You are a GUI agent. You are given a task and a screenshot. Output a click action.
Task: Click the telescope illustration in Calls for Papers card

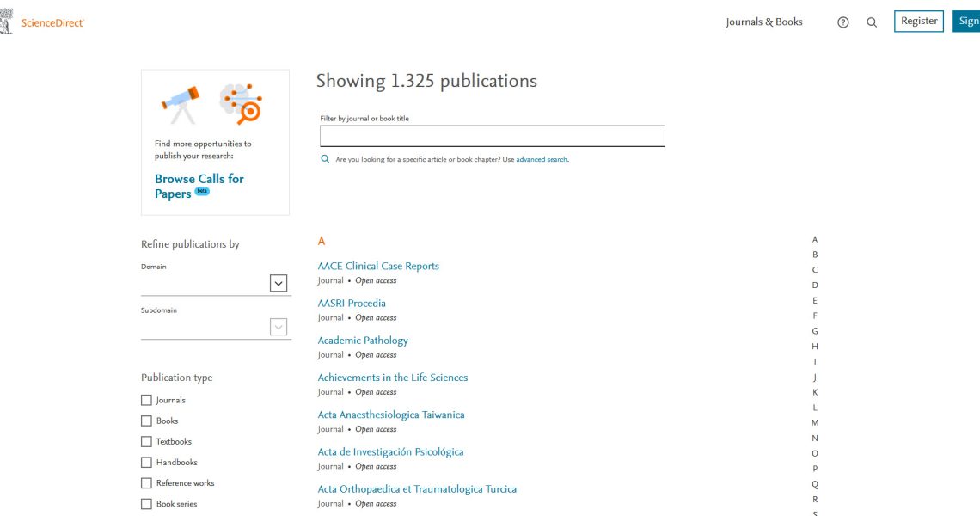(181, 103)
